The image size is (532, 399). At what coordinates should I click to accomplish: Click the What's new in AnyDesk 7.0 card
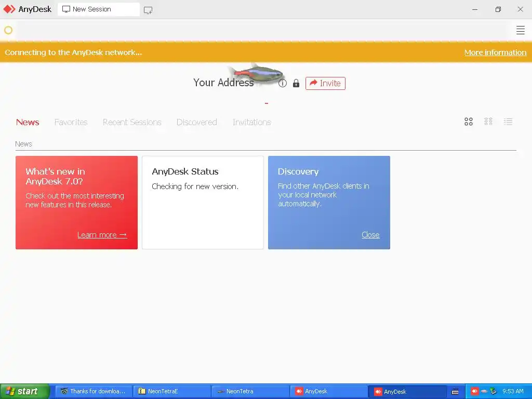pos(77,203)
